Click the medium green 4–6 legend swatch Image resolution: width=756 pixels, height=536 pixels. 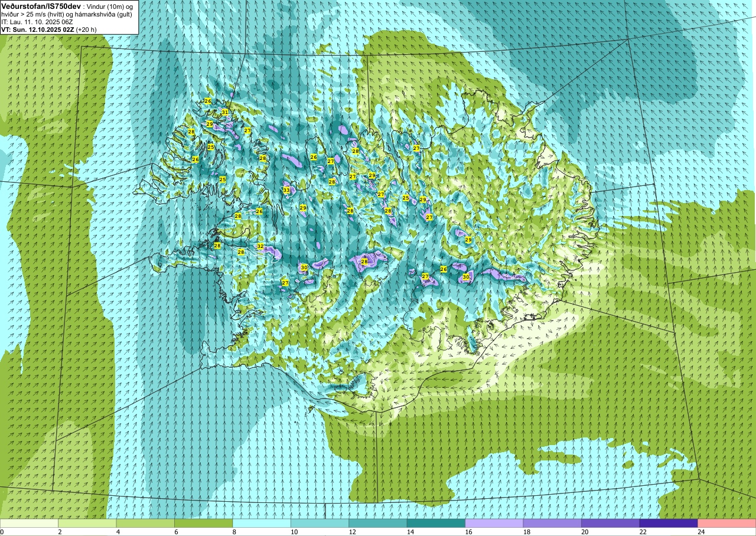145,523
